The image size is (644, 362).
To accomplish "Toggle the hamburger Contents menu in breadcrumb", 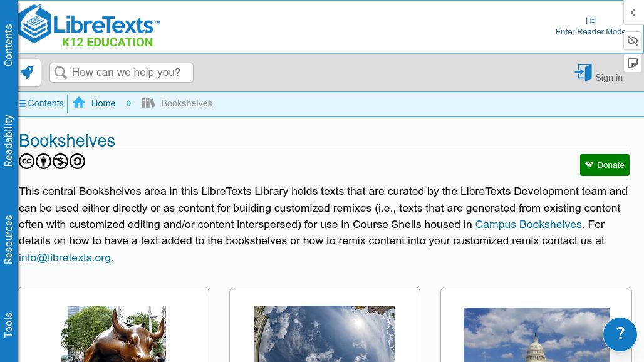I will pos(21,103).
